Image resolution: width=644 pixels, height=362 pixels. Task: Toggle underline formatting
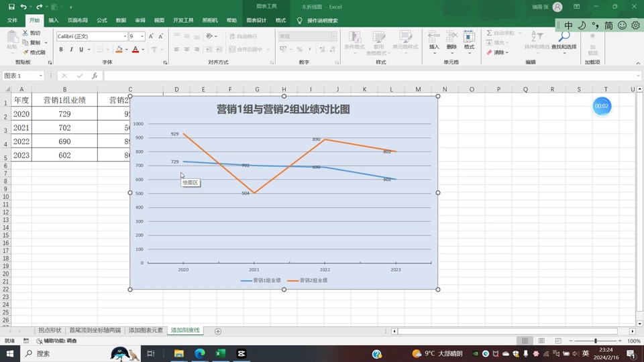pyautogui.click(x=81, y=49)
